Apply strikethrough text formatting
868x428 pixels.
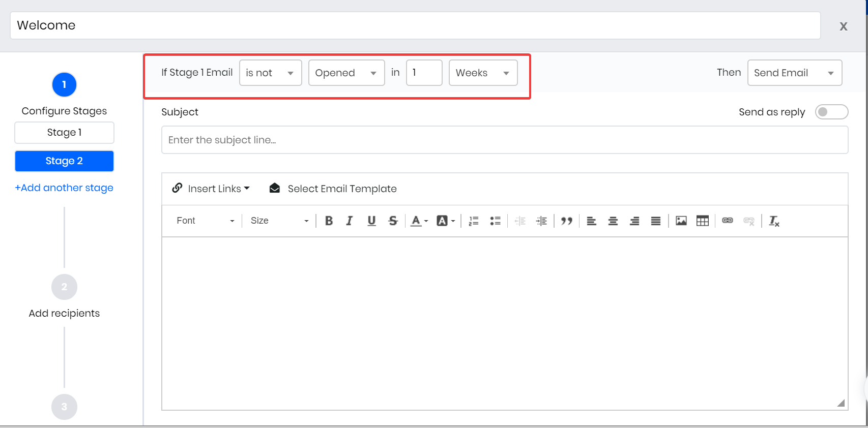pos(393,221)
